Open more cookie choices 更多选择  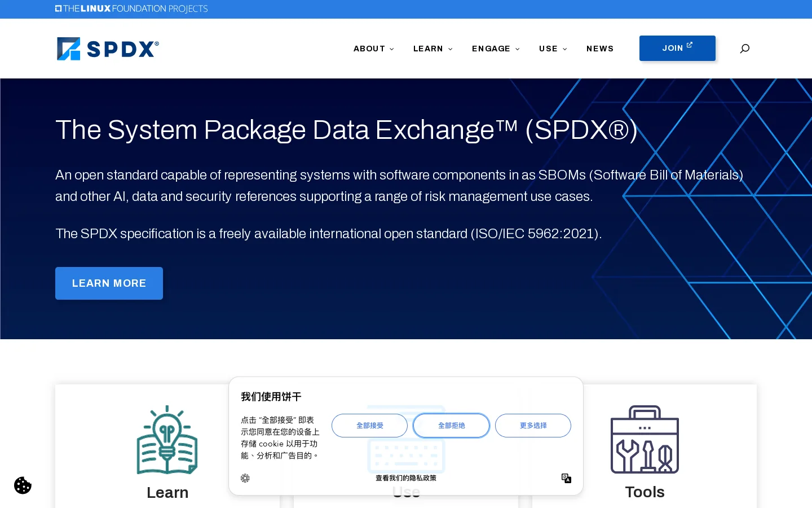(x=533, y=426)
